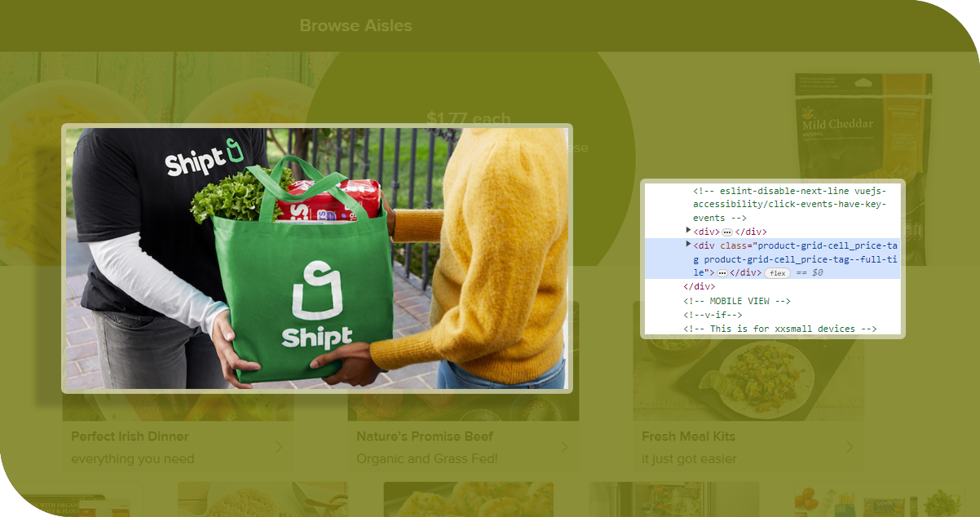Expand the product-grid-cell_price-tag div triangle
The width and height of the screenshot is (980, 517).
689,245
